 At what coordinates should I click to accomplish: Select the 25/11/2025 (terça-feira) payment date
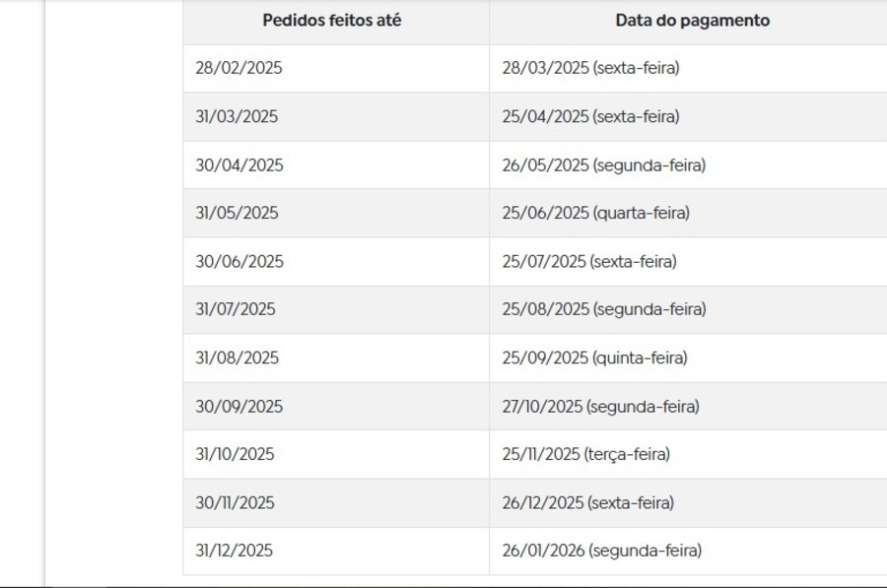(586, 454)
